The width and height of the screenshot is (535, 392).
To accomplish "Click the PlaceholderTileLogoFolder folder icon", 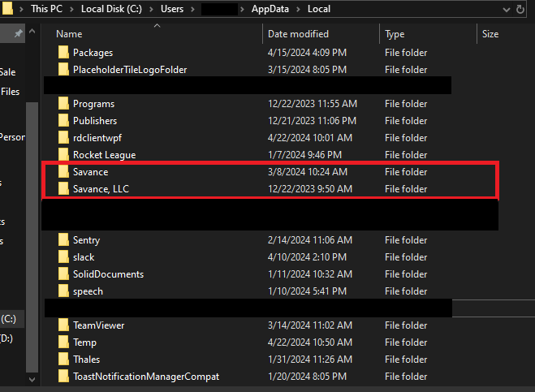I will 63,70.
